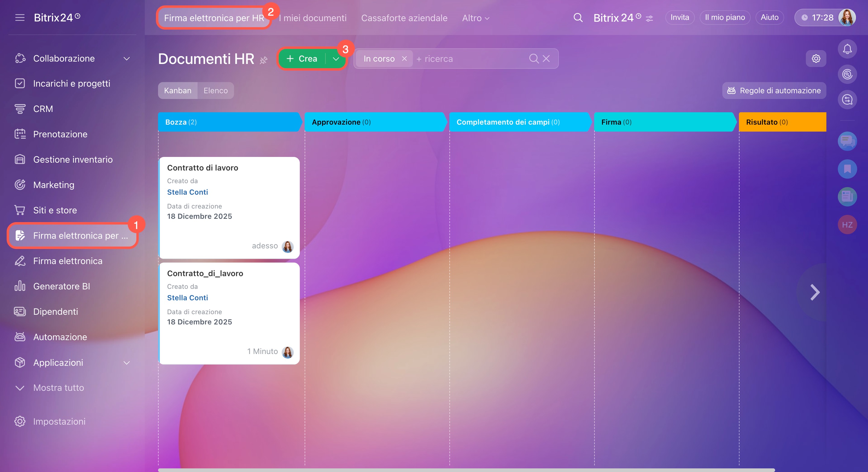868x472 pixels.
Task: Click the bookmark icon in right panel
Action: coord(847,169)
